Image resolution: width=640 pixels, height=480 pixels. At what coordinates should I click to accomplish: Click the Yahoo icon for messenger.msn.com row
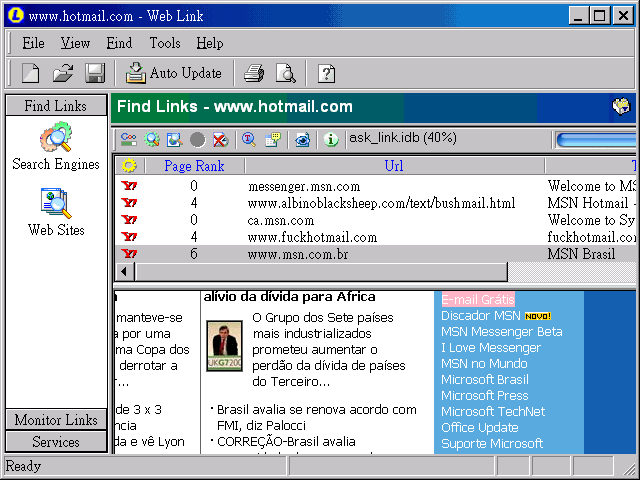point(129,186)
